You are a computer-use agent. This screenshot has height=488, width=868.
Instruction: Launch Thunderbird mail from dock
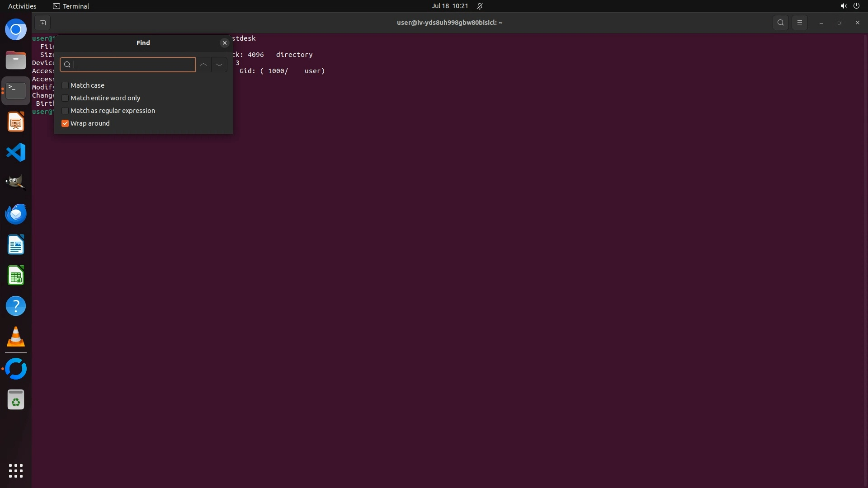pyautogui.click(x=16, y=214)
